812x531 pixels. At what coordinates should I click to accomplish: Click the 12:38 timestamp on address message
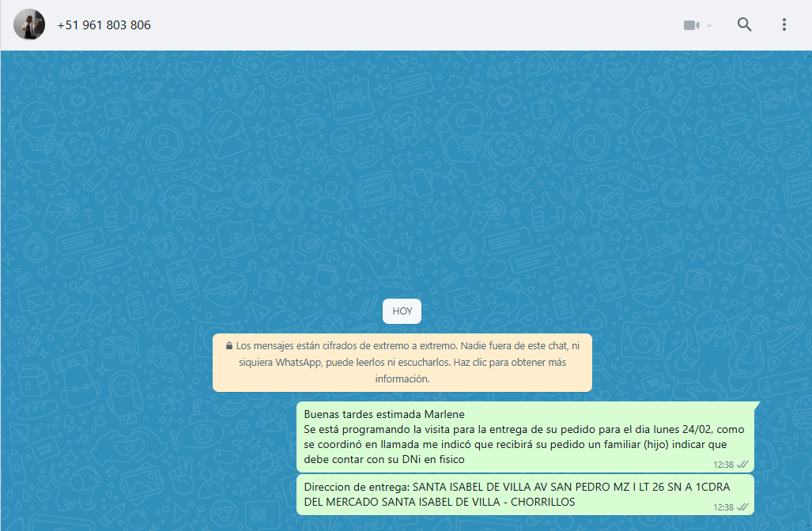click(723, 507)
